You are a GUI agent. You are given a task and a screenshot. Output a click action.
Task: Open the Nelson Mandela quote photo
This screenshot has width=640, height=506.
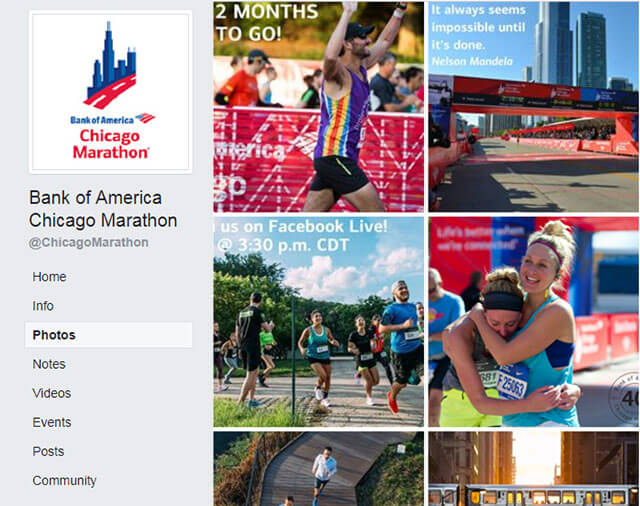pyautogui.click(x=533, y=107)
